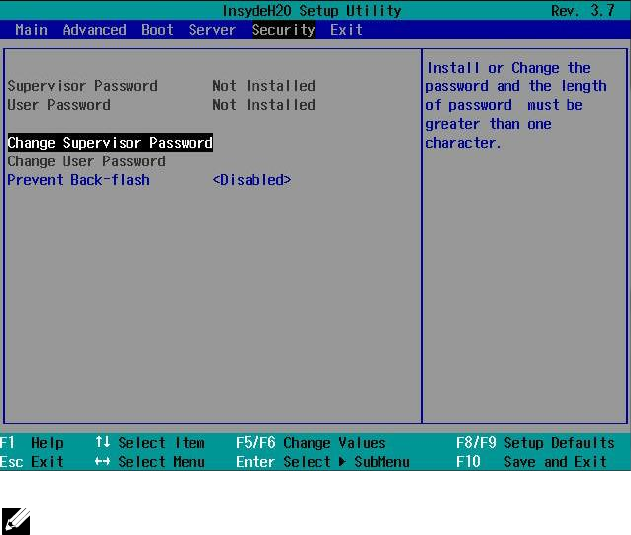Screen dimensions: 631x535
Task: Click the F1 Help hint
Action: click(32, 443)
